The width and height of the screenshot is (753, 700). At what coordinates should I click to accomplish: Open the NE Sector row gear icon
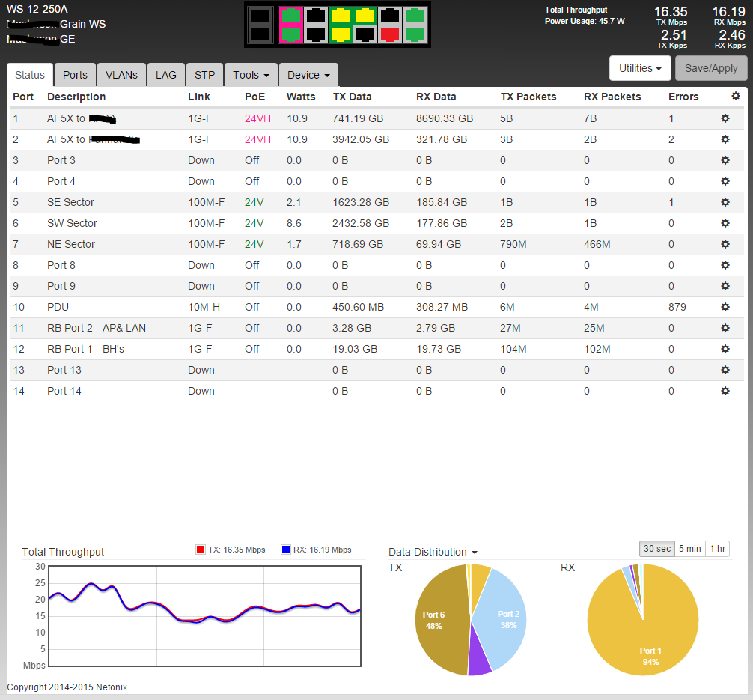[725, 244]
